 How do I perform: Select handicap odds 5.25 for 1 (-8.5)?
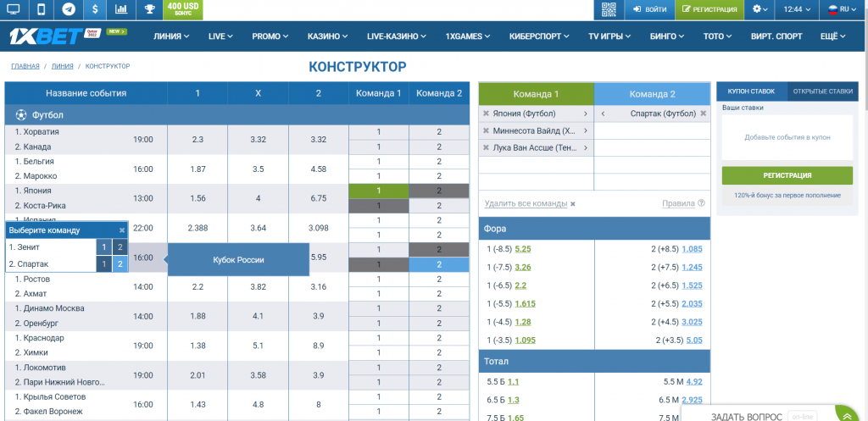click(x=522, y=249)
